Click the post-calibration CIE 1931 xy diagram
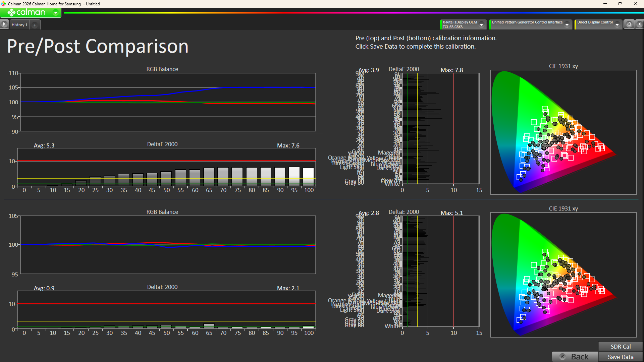The height and width of the screenshot is (362, 644). click(563, 275)
